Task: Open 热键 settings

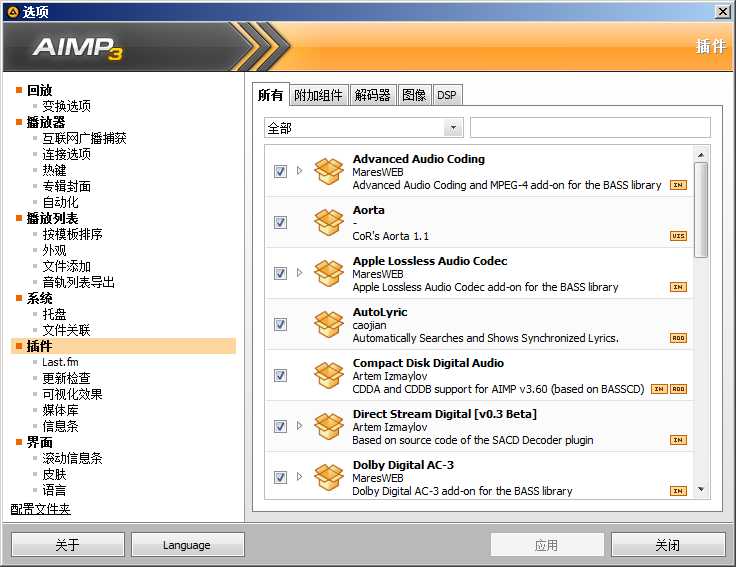Action: pos(54,170)
